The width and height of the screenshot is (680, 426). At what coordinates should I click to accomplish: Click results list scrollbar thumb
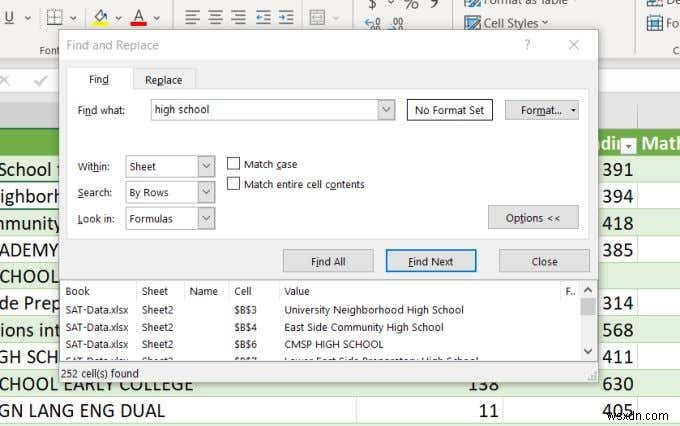[588, 307]
